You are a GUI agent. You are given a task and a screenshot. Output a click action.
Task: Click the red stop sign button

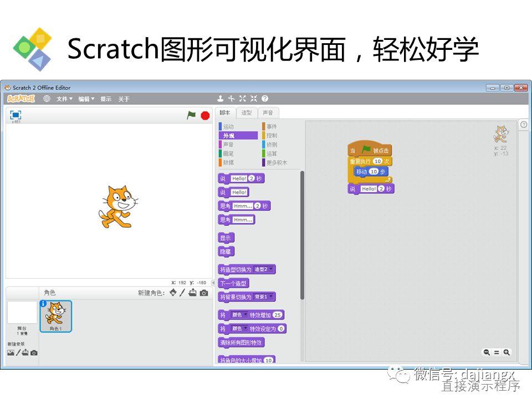pos(205,116)
